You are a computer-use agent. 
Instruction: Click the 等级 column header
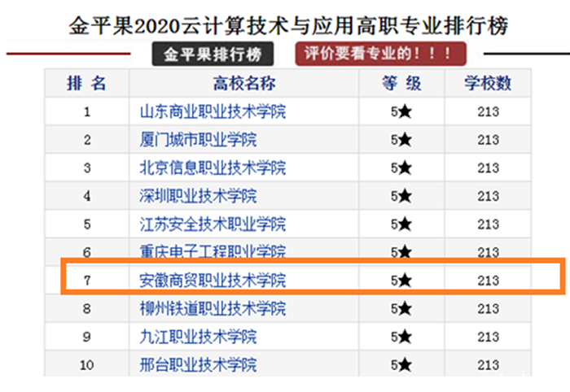401,83
